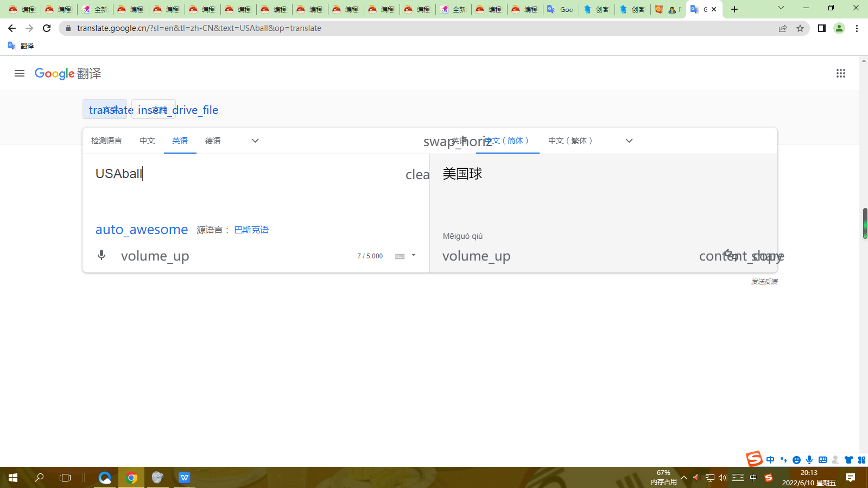Go back to the previous page

click(12, 28)
